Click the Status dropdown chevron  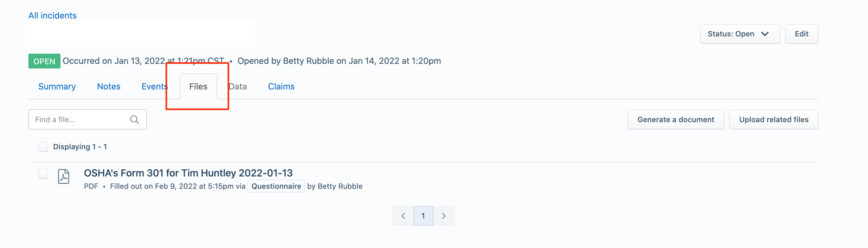(765, 34)
